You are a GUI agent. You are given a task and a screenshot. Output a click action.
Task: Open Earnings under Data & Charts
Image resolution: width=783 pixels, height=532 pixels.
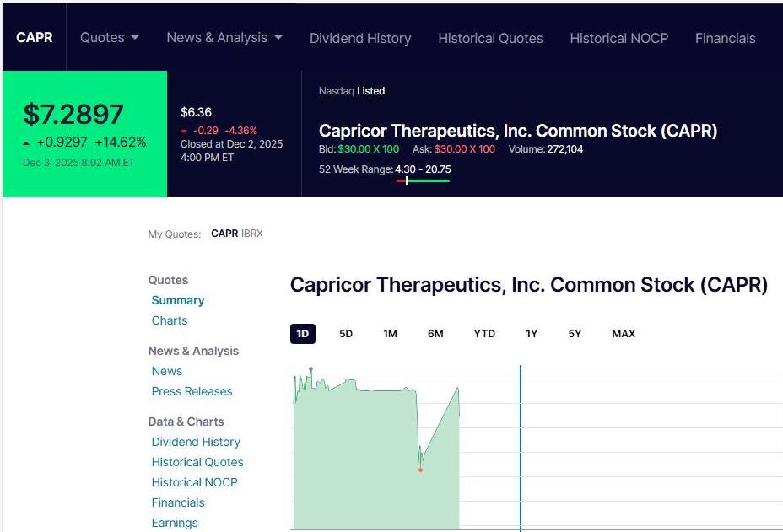pos(174,523)
